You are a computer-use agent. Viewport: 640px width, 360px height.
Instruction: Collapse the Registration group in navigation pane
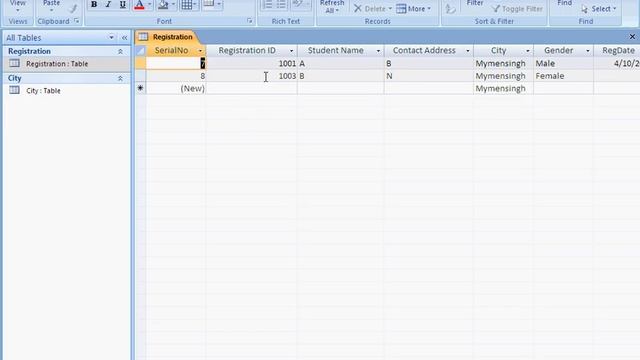click(x=120, y=51)
